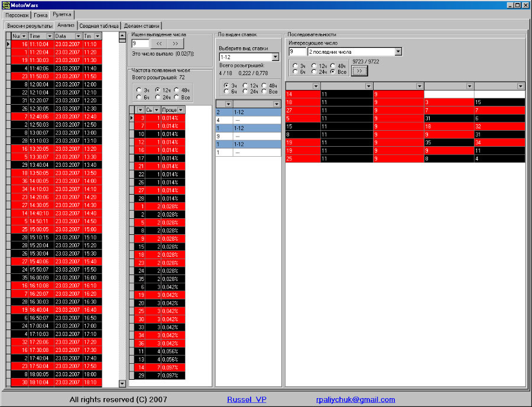Select 12ч radio in По видам ставок
This screenshot has width=532, height=407.
pyautogui.click(x=245, y=86)
